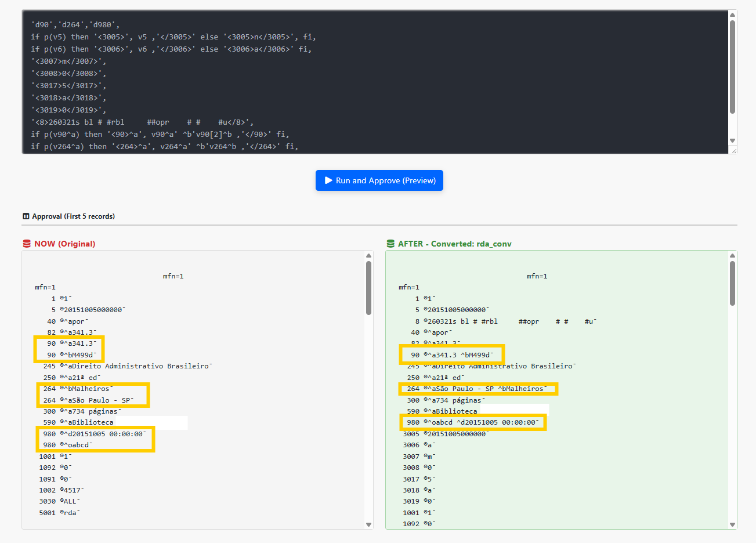Click the 'AFTER - Converted: rda_conv' heading
The width and height of the screenshot is (756, 543).
[x=454, y=244]
